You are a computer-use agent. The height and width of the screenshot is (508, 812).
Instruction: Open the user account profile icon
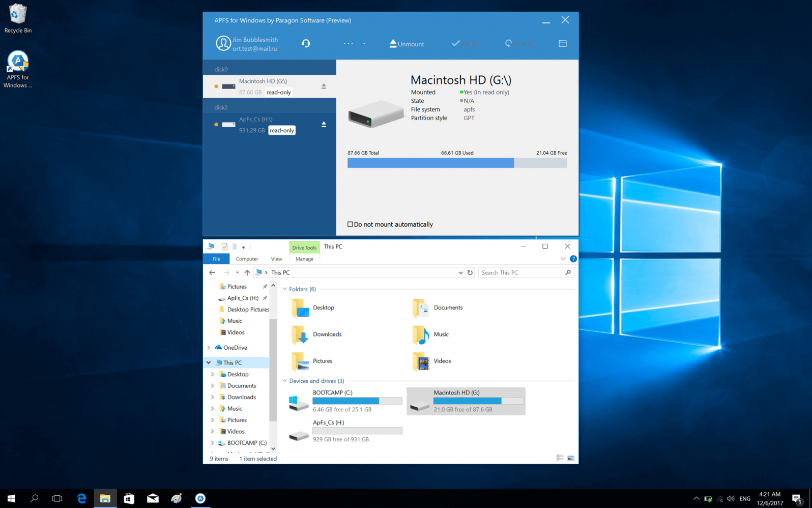pyautogui.click(x=223, y=44)
